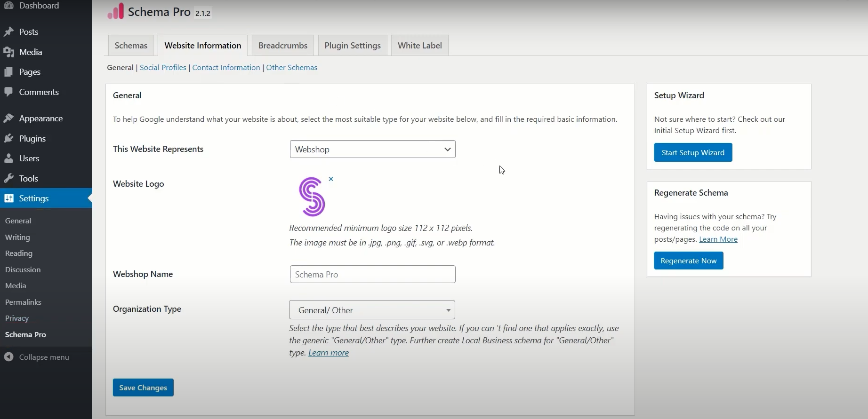Open the Writing settings submenu item
This screenshot has width=868, height=419.
pos(17,237)
